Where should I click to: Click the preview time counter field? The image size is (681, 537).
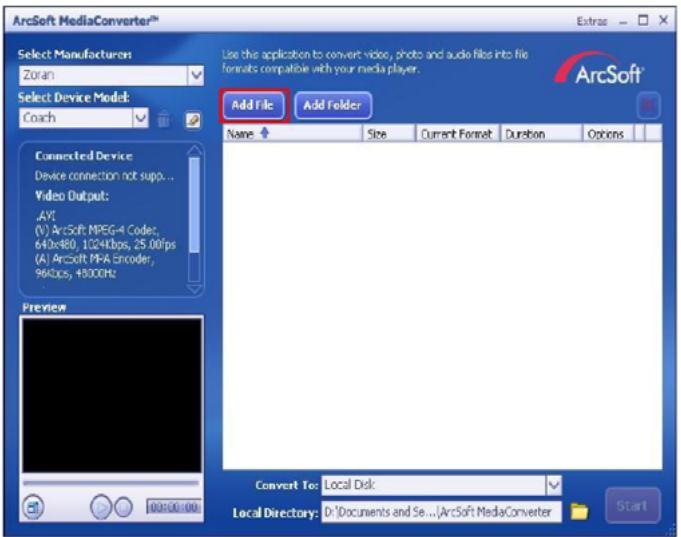[174, 507]
